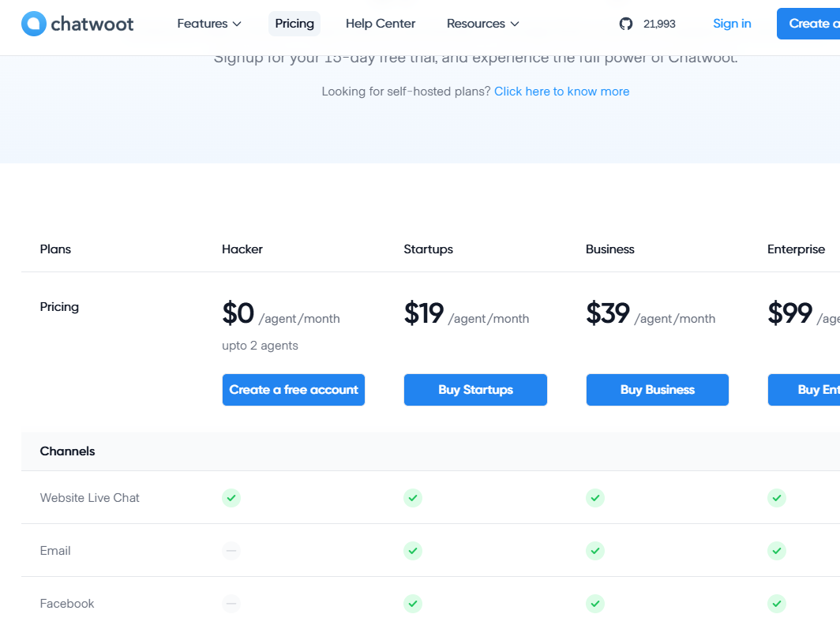Viewport: 840px width, 629px height.
Task: Select the Business plan heading
Action: [x=609, y=249]
